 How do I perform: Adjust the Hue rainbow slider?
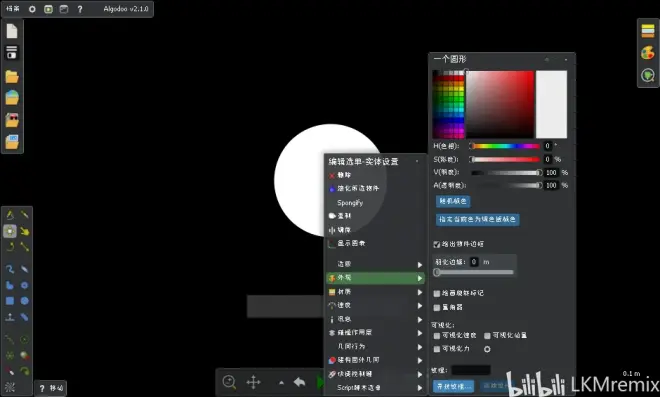[x=505, y=146]
